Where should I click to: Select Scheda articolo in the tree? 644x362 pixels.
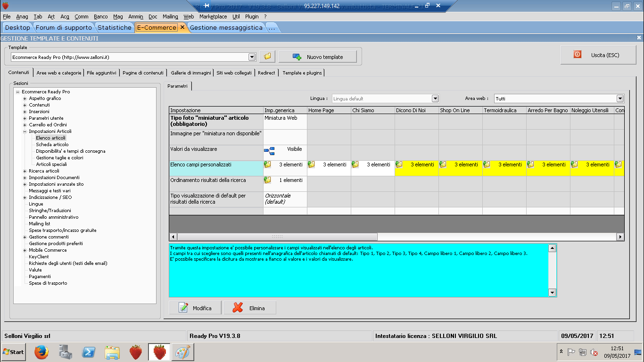52,145
